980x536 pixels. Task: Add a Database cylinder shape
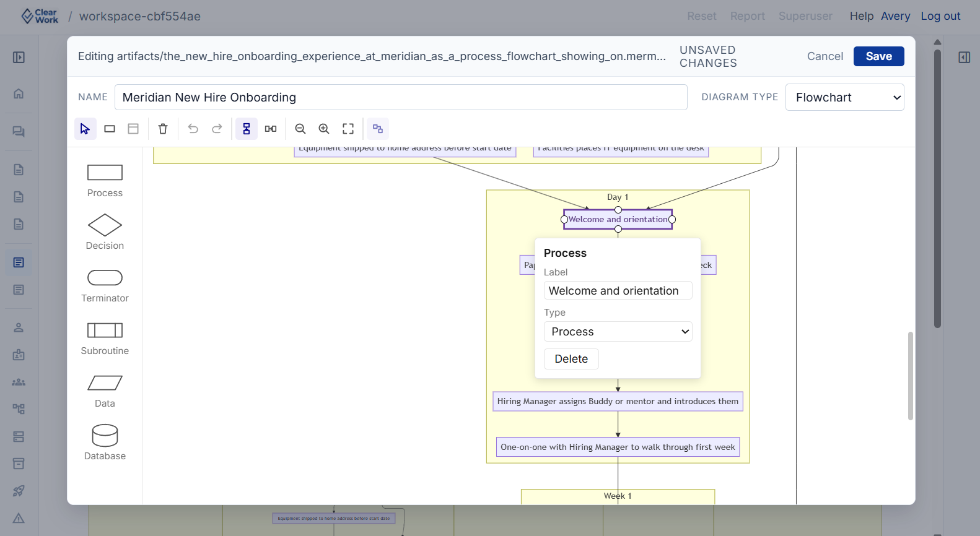pos(105,443)
